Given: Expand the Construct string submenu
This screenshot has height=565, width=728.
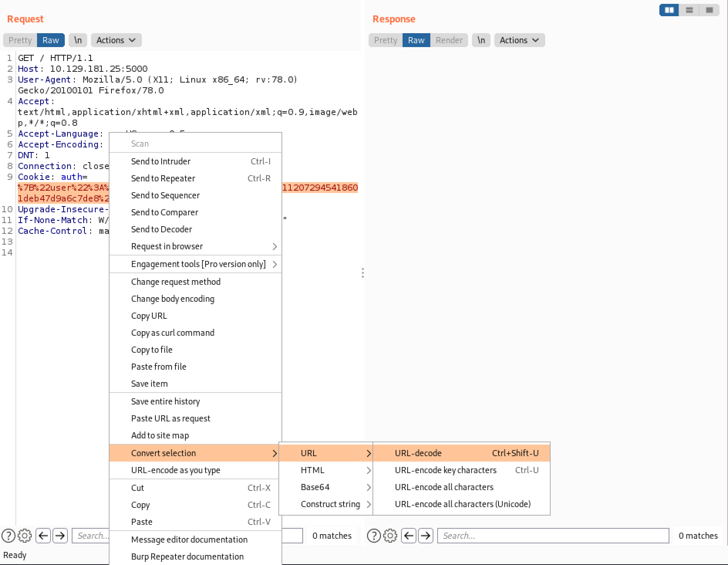Looking at the screenshot, I should coord(326,504).
